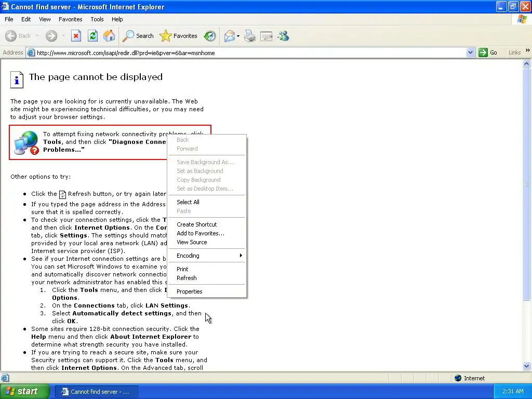Screen dimensions: 532x399
Task: Open the Forward history dropdown arrow
Action: coord(63,36)
